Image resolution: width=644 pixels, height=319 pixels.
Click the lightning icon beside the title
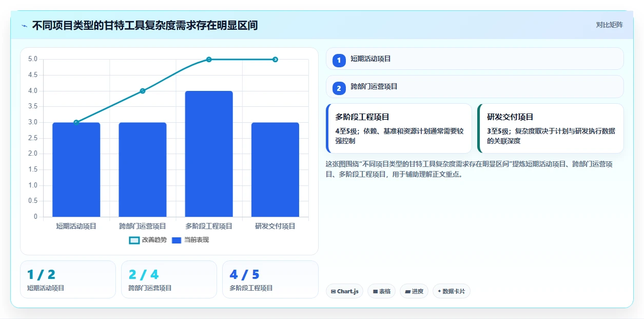(x=25, y=25)
